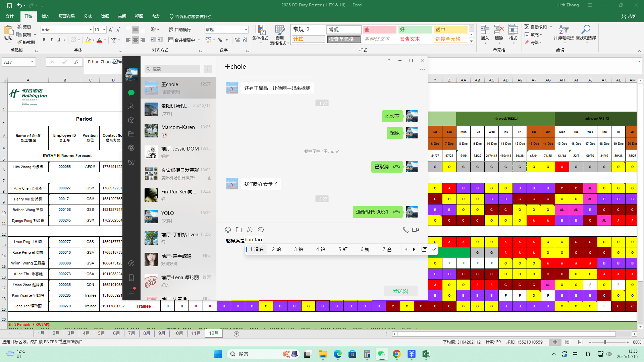Click the AutoSum sigma icon
Screen dimensions: 644x362
click(x=527, y=27)
